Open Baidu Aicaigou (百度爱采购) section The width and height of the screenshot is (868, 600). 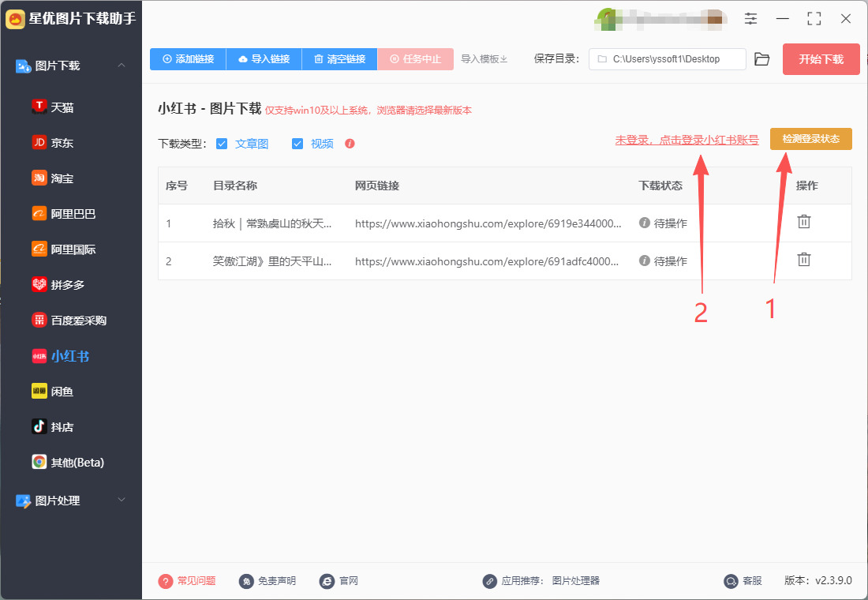(x=69, y=320)
